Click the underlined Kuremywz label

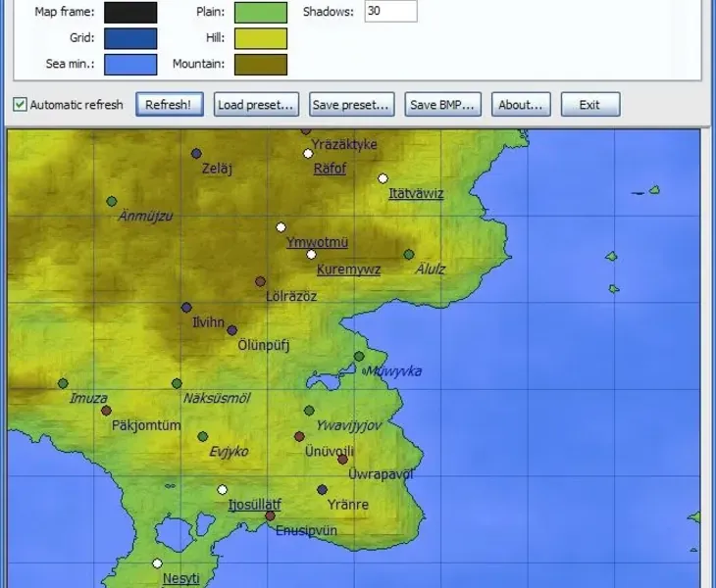[x=348, y=269]
